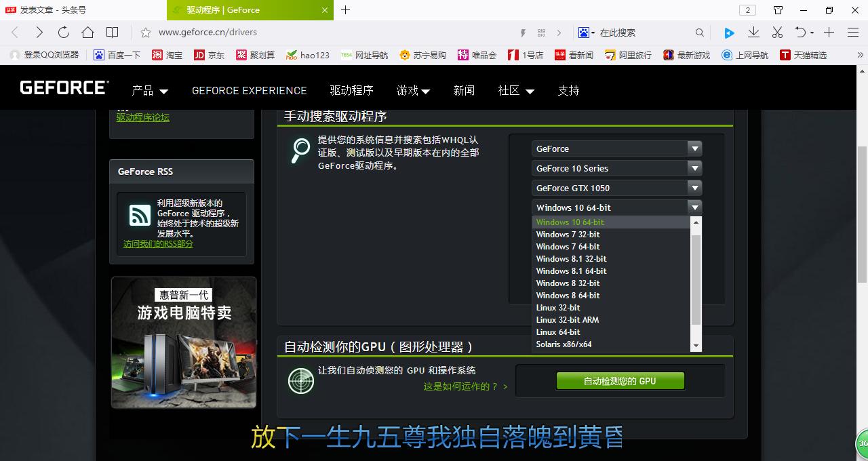Open the reading mode book icon
Screen dimensions: 868x461
point(113,33)
